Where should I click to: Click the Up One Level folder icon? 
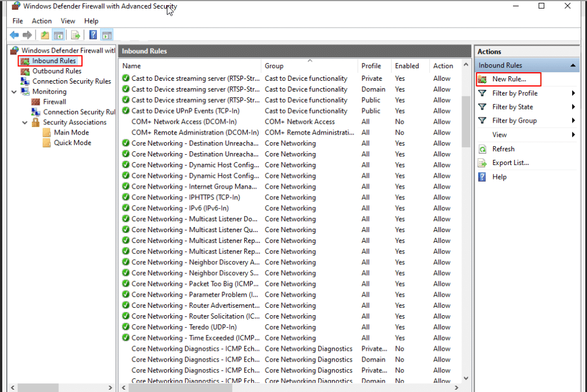[x=45, y=35]
